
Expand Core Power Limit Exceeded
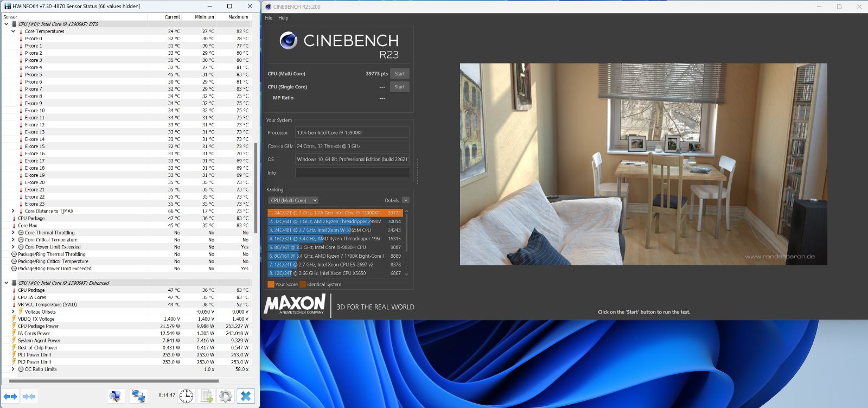coord(13,247)
